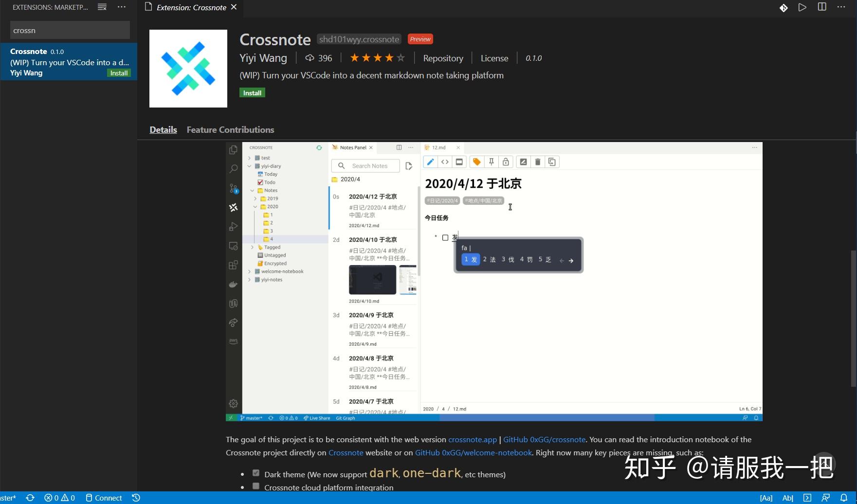Install the Crossnote extension
This screenshot has height=504, width=857.
(x=252, y=92)
